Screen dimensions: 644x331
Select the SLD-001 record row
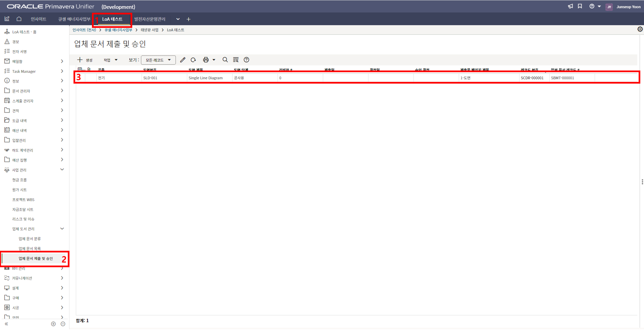(150, 78)
